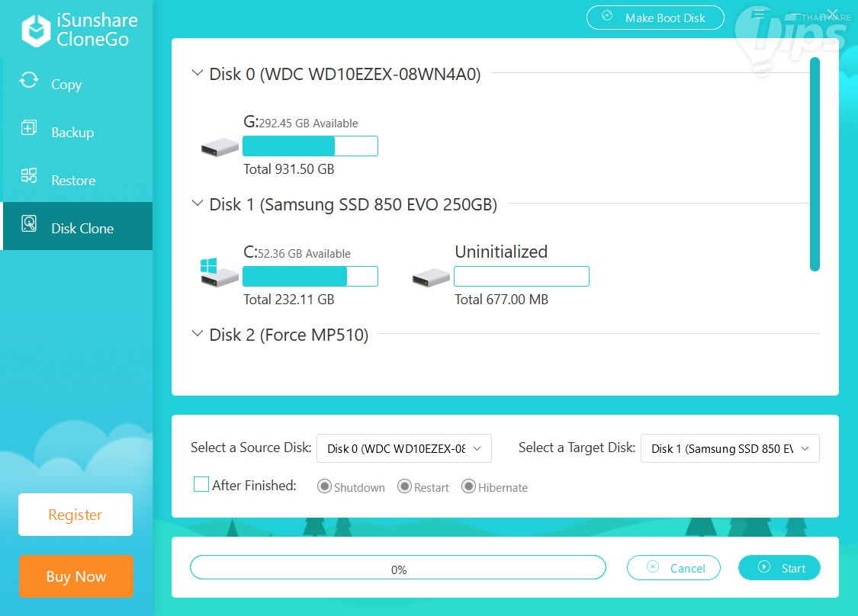Click the play icon in Start button

[x=764, y=566]
